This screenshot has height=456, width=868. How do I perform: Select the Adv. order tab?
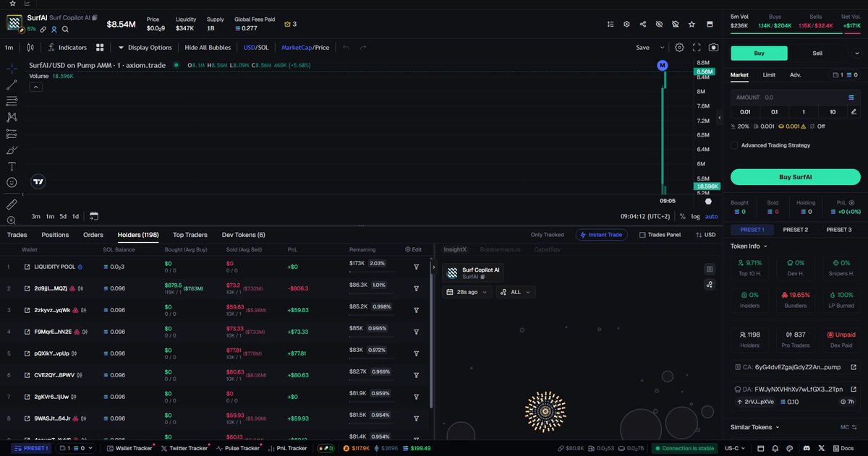click(x=795, y=74)
